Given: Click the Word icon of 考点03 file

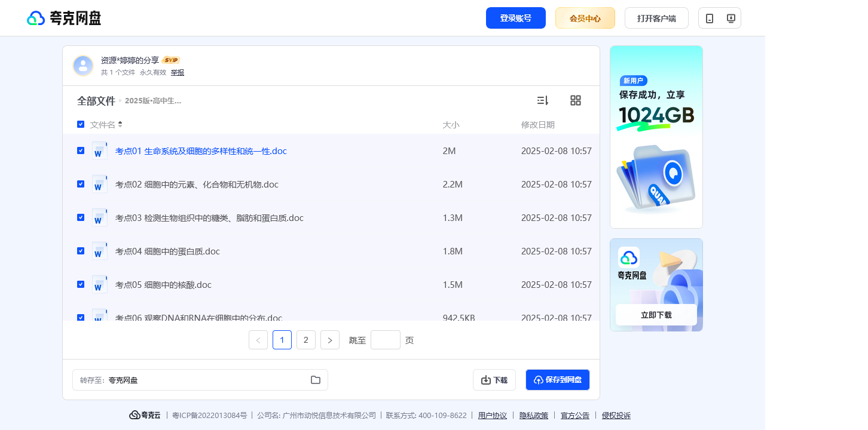Looking at the screenshot, I should [x=100, y=217].
